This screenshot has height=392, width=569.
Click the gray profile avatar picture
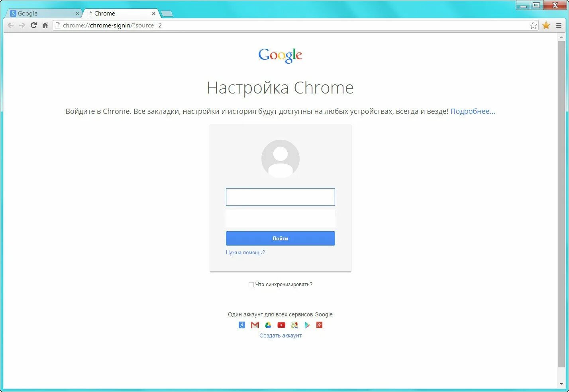[281, 158]
